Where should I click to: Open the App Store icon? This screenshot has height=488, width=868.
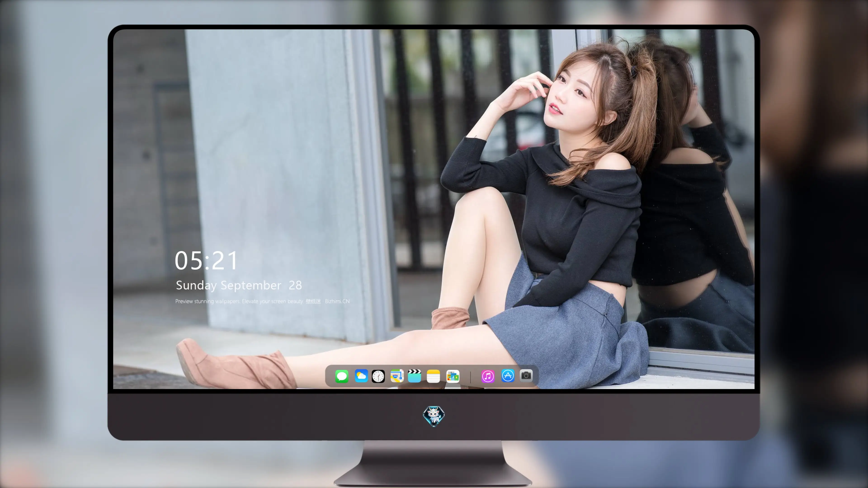(x=508, y=375)
